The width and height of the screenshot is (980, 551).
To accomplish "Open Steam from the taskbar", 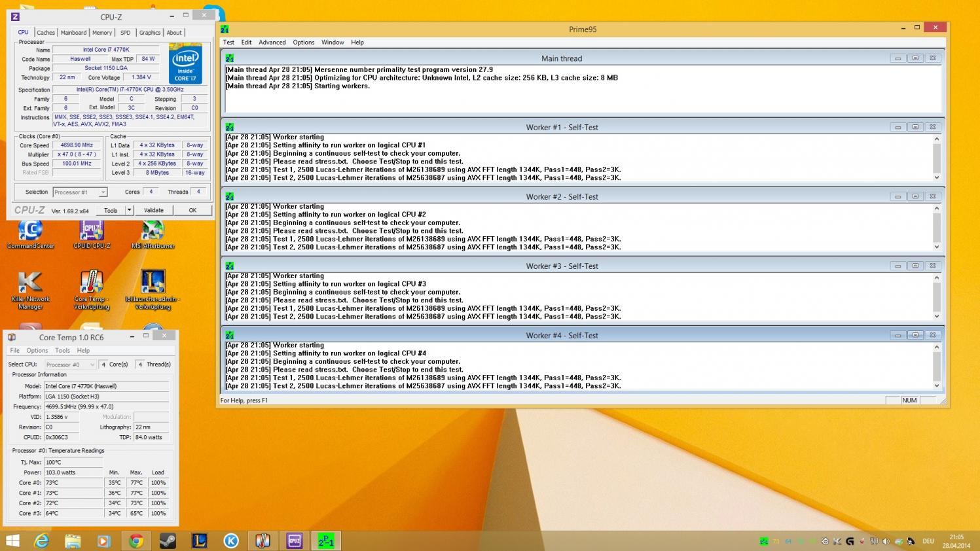I will 168,541.
